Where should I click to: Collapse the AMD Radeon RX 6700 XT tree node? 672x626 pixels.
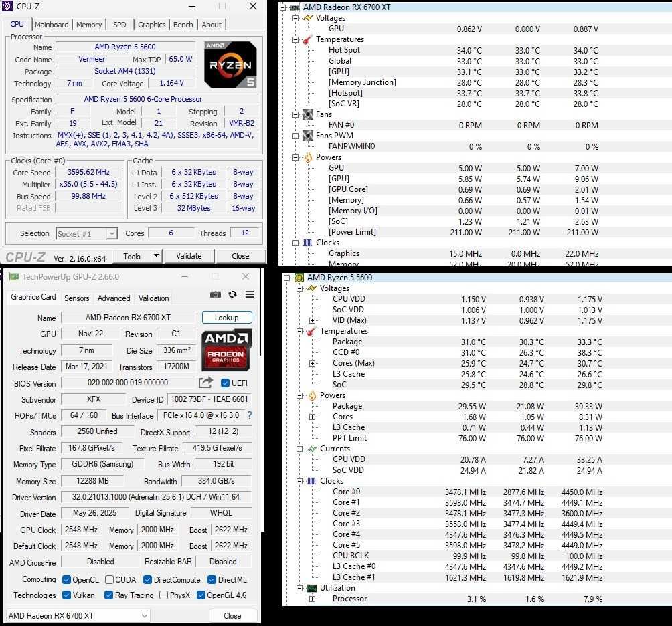pyautogui.click(x=282, y=8)
